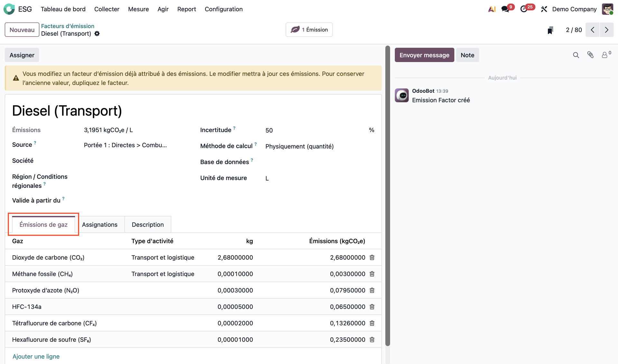The height and width of the screenshot is (364, 618).
Task: Click the Envoyer message button
Action: 424,55
